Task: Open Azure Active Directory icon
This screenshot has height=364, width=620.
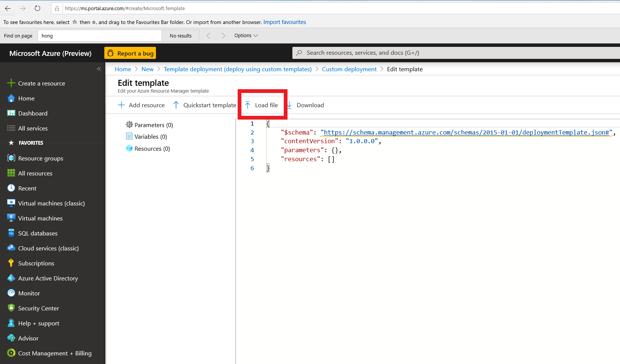Action: 11,278
